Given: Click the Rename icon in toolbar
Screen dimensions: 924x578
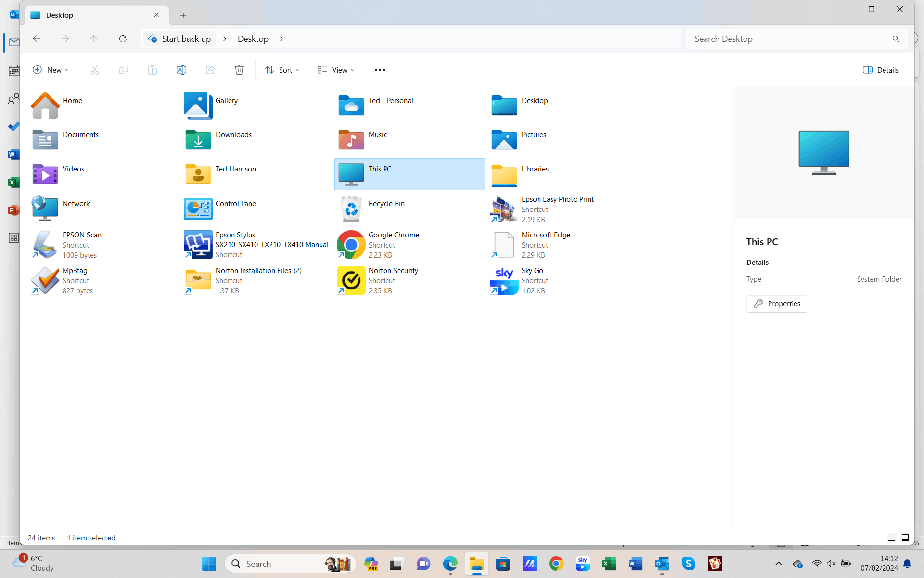Looking at the screenshot, I should pos(181,70).
